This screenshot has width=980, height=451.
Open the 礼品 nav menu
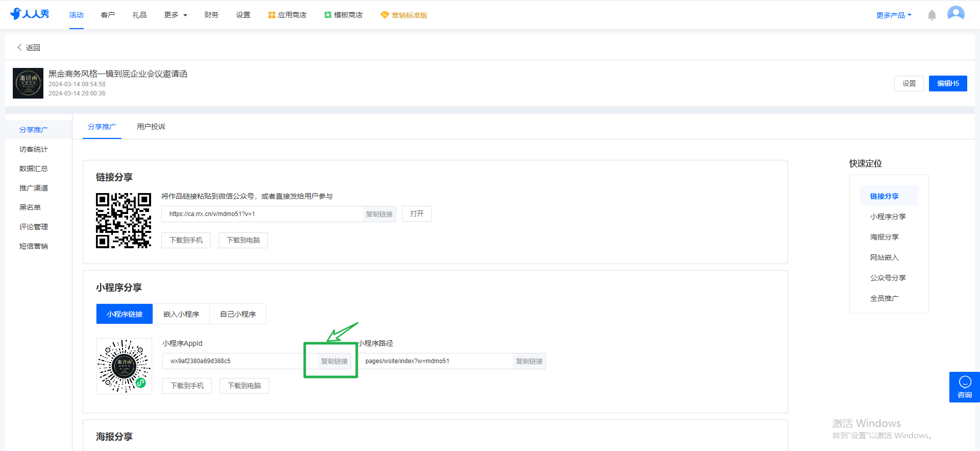[x=139, y=15]
